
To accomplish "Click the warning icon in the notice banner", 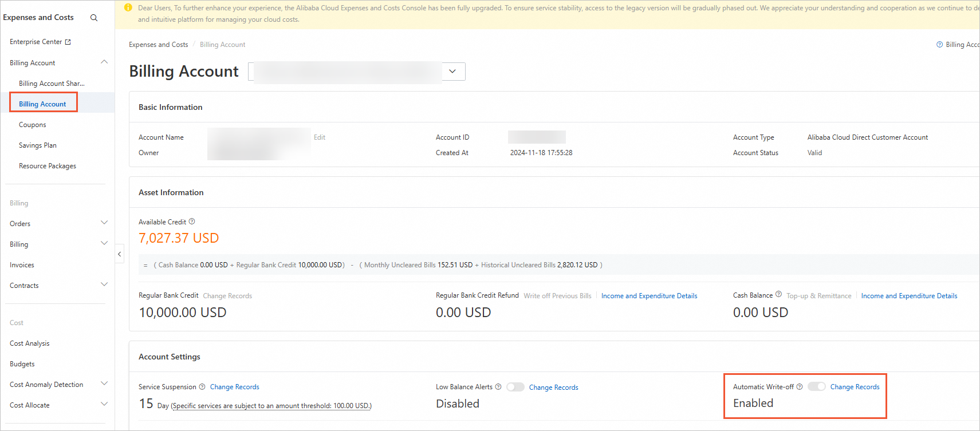I will coord(128,7).
